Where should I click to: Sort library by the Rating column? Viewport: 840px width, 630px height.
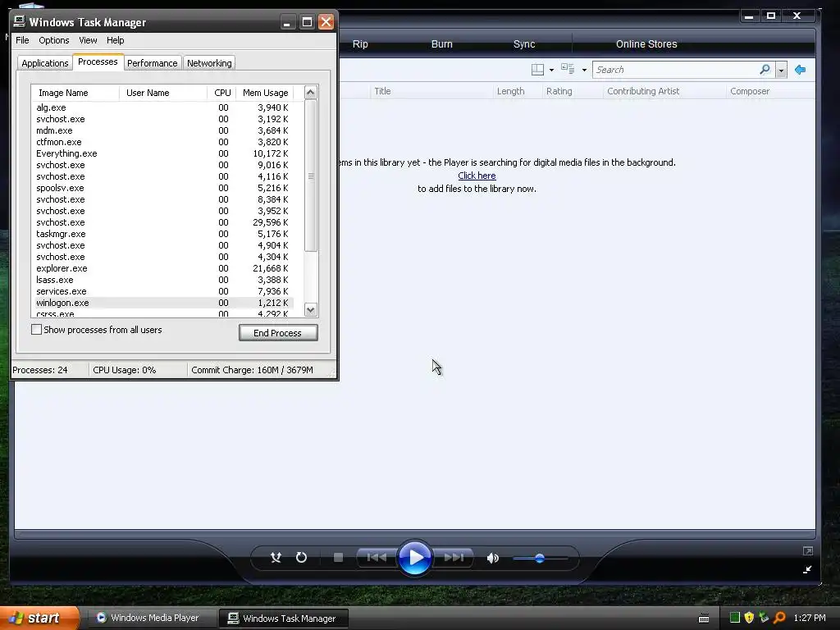[x=572, y=91]
